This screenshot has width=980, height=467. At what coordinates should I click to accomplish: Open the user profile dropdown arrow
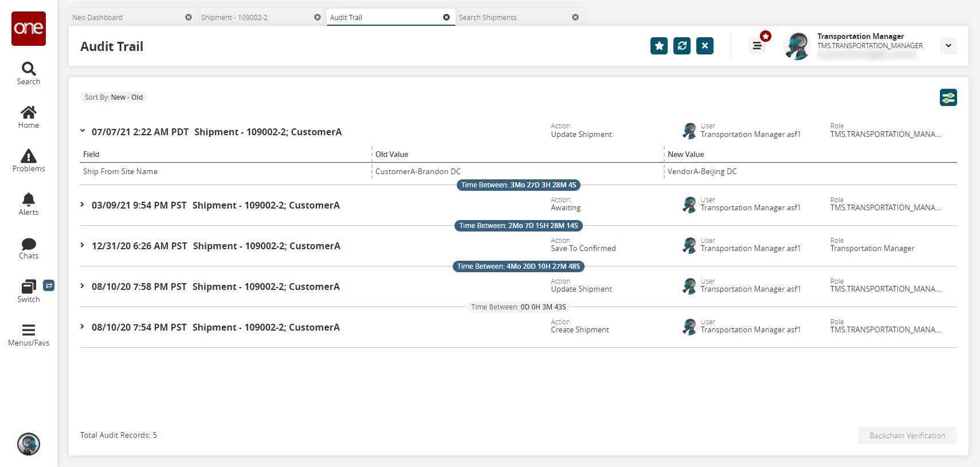tap(948, 46)
